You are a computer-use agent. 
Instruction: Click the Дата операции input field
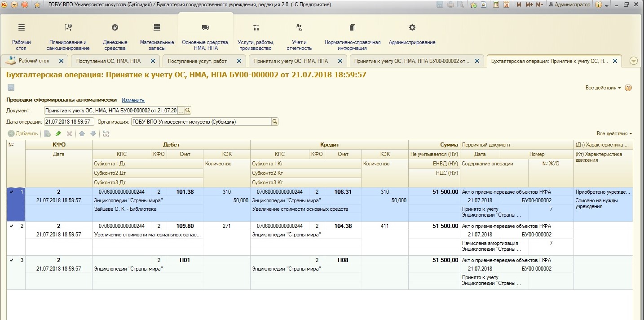click(x=69, y=122)
